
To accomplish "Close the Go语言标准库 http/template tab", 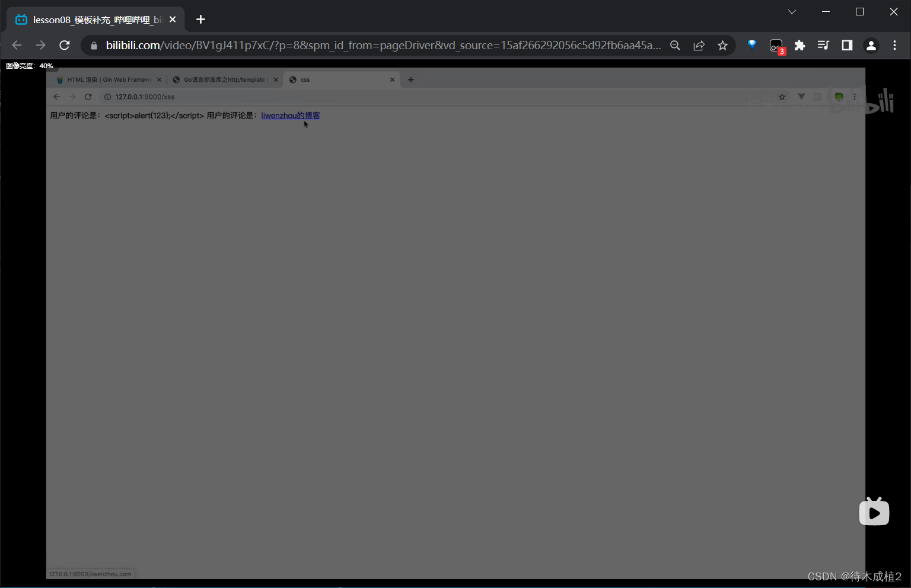I will point(275,80).
